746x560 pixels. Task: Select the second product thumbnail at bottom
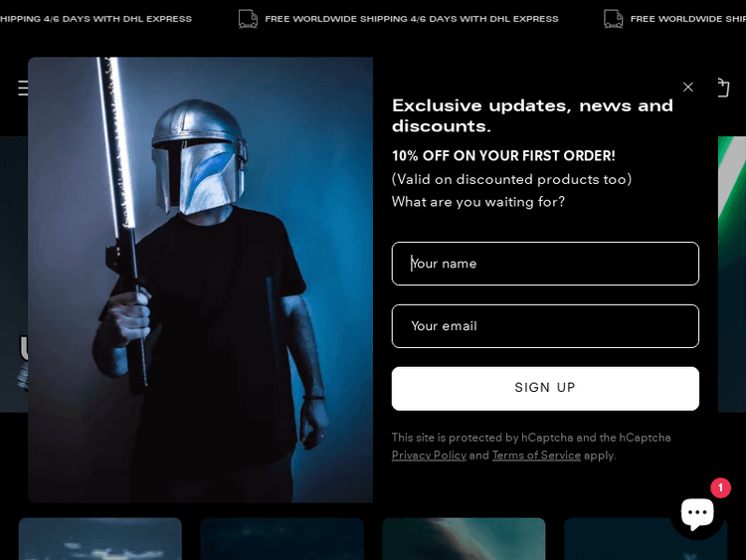[281, 538]
